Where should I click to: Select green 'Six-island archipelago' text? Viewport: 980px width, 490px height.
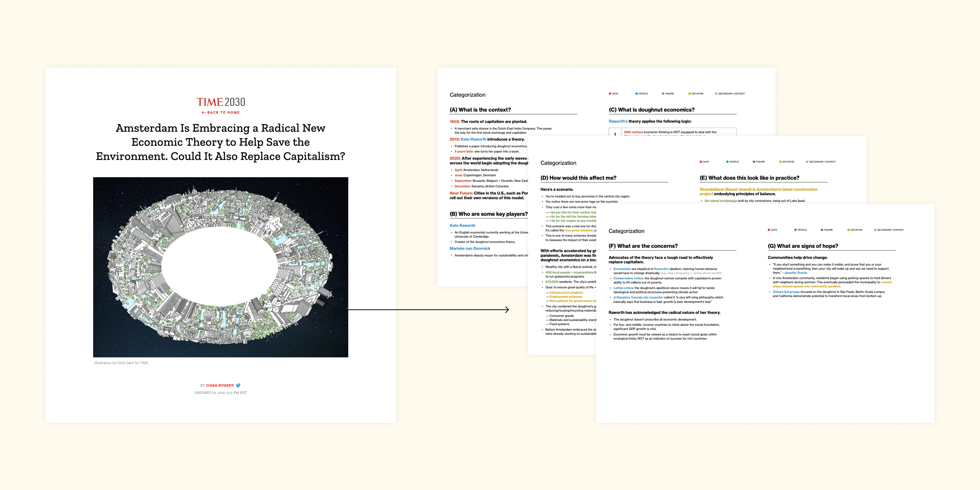tap(721, 201)
